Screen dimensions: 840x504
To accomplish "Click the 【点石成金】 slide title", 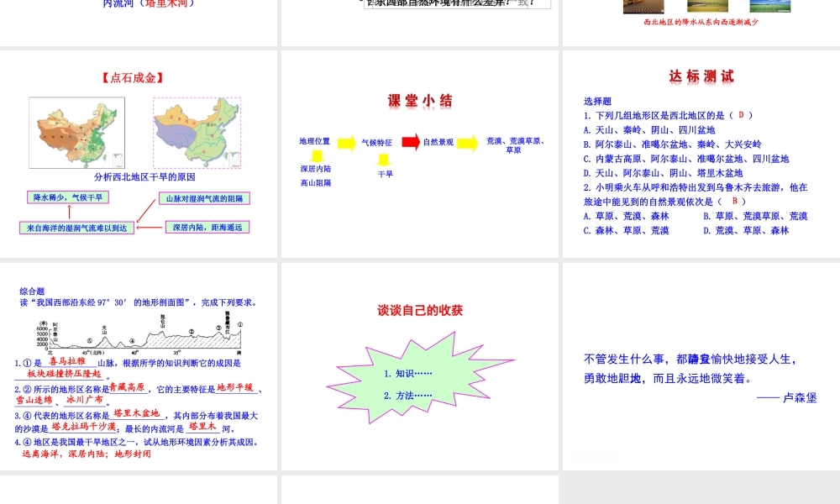I will coord(133,77).
